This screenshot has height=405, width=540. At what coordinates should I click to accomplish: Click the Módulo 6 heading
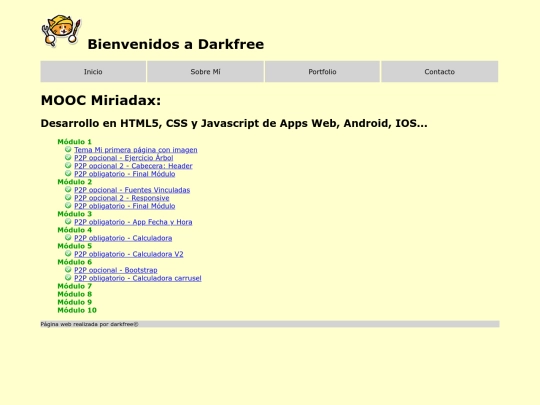tap(75, 262)
